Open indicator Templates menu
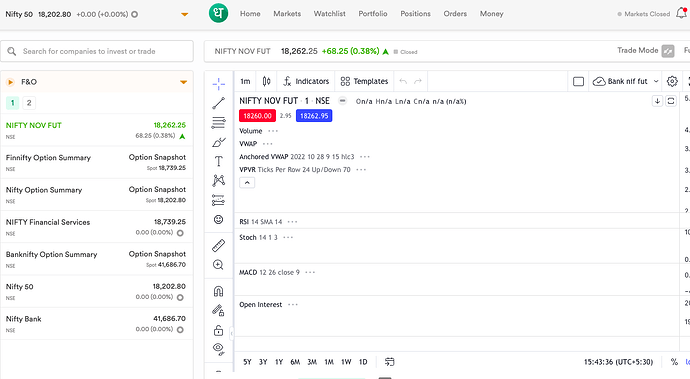This screenshot has width=690, height=379. (x=364, y=81)
